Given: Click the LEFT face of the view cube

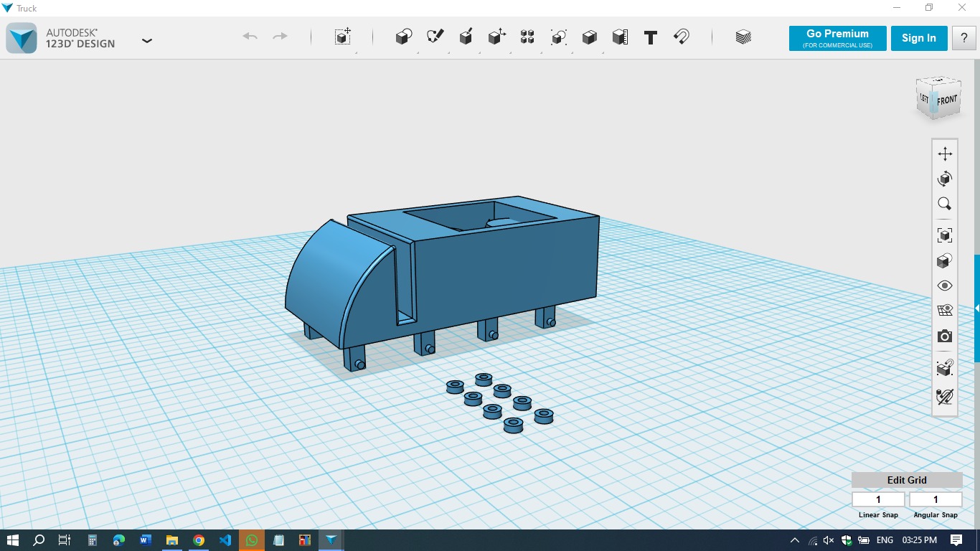Looking at the screenshot, I should coord(924,99).
